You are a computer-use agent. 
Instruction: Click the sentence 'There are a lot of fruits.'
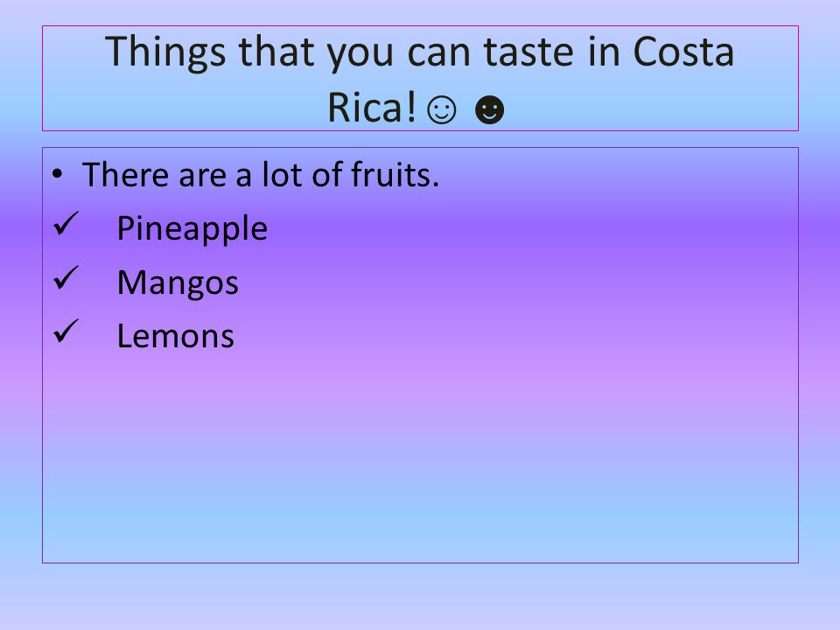[261, 175]
